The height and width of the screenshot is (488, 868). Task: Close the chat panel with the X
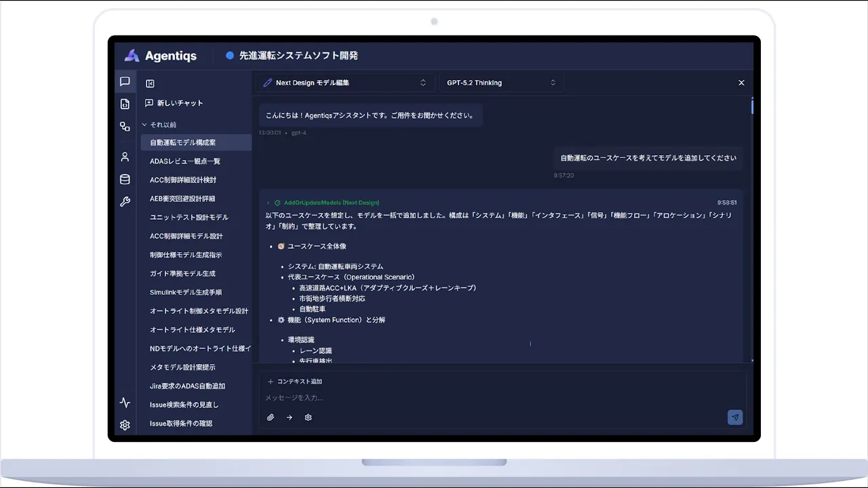click(741, 83)
